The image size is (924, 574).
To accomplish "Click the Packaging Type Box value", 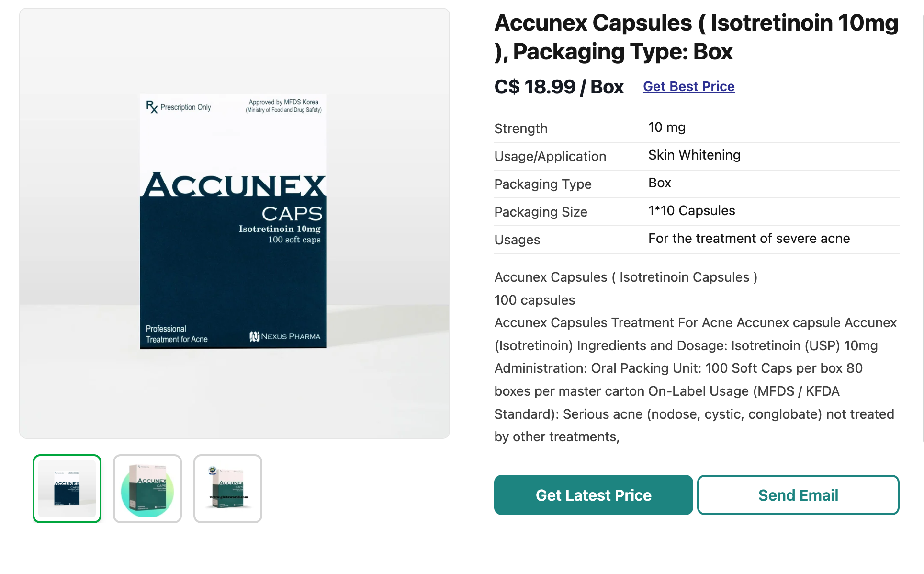I will pos(660,183).
